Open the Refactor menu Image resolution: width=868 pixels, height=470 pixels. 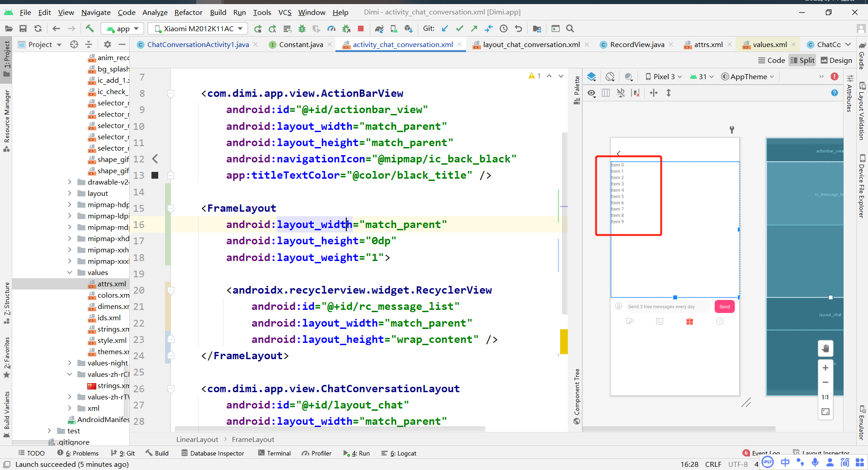coord(188,12)
